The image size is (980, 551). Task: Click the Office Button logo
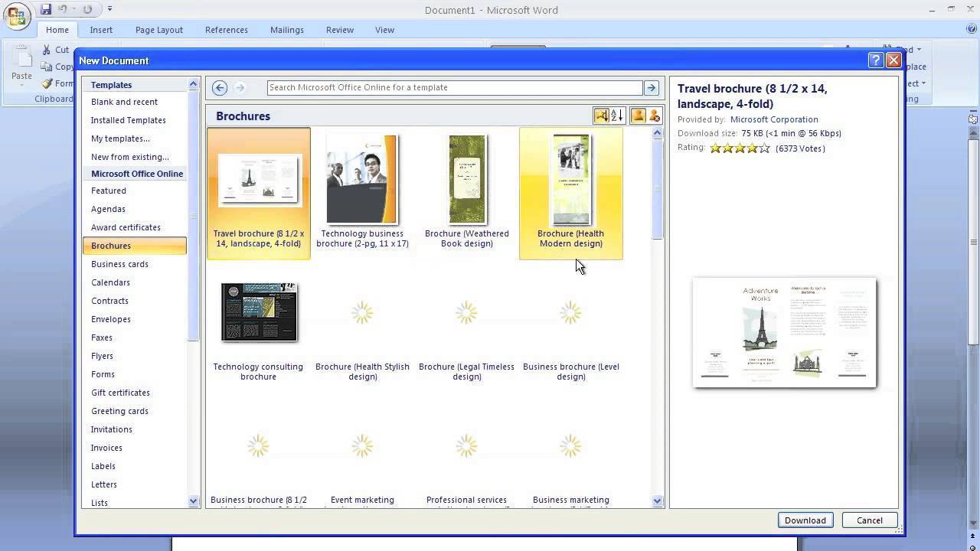click(16, 17)
